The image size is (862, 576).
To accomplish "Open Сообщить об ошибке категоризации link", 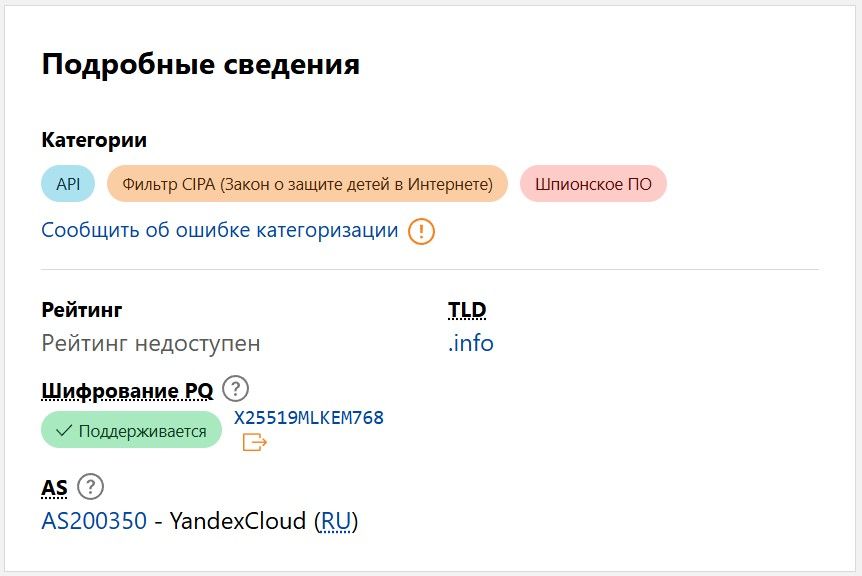I will [220, 230].
